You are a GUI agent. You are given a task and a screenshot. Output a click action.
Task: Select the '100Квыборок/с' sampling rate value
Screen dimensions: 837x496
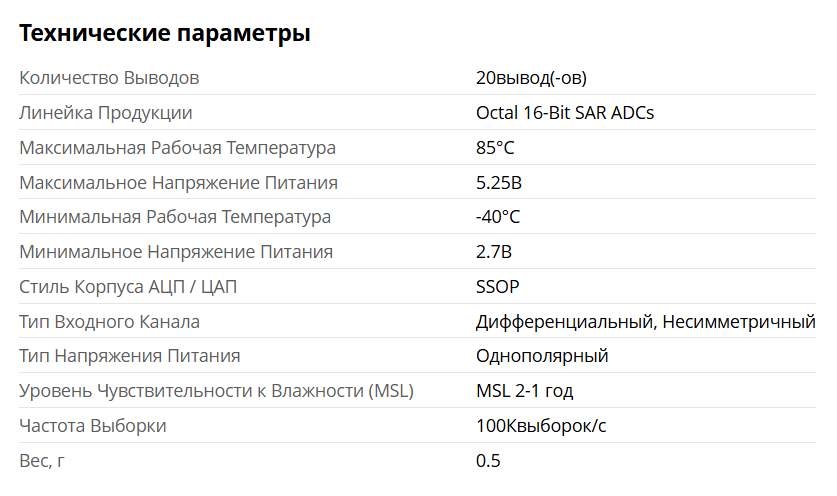(541, 426)
